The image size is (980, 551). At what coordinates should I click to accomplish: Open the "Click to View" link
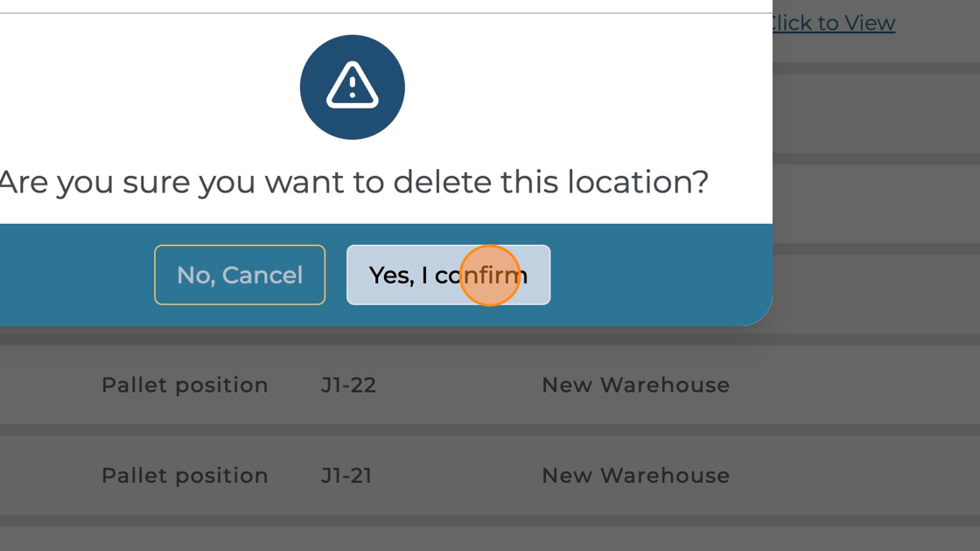831,23
